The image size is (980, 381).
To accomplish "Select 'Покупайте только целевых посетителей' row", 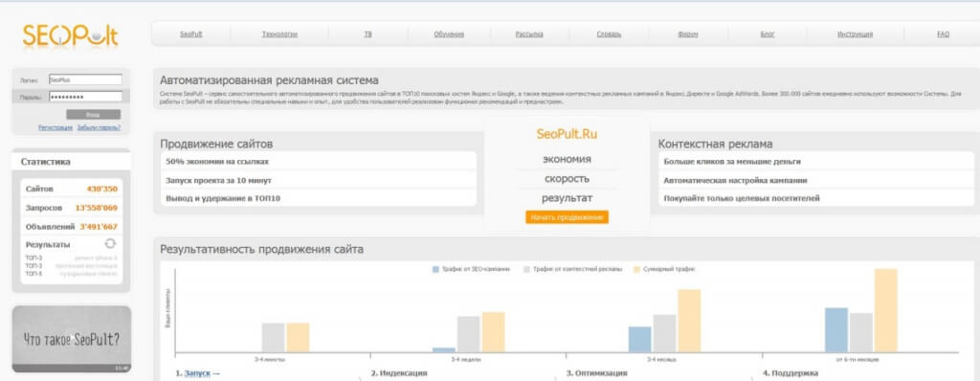I will [x=815, y=198].
